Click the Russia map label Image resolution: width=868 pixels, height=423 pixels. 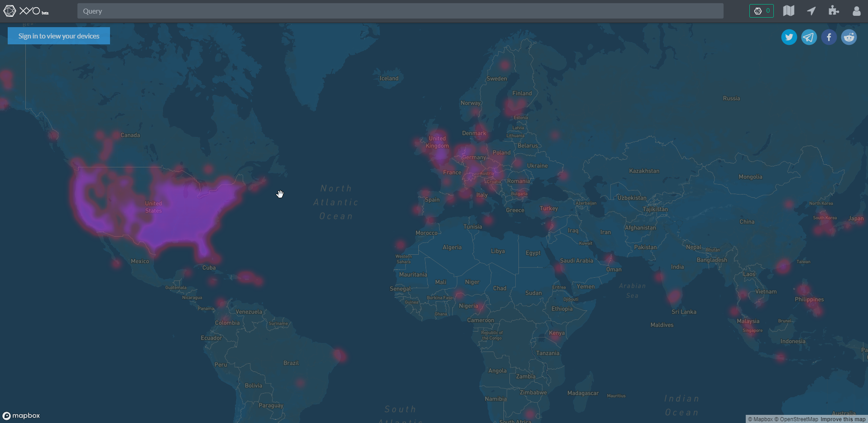(731, 99)
